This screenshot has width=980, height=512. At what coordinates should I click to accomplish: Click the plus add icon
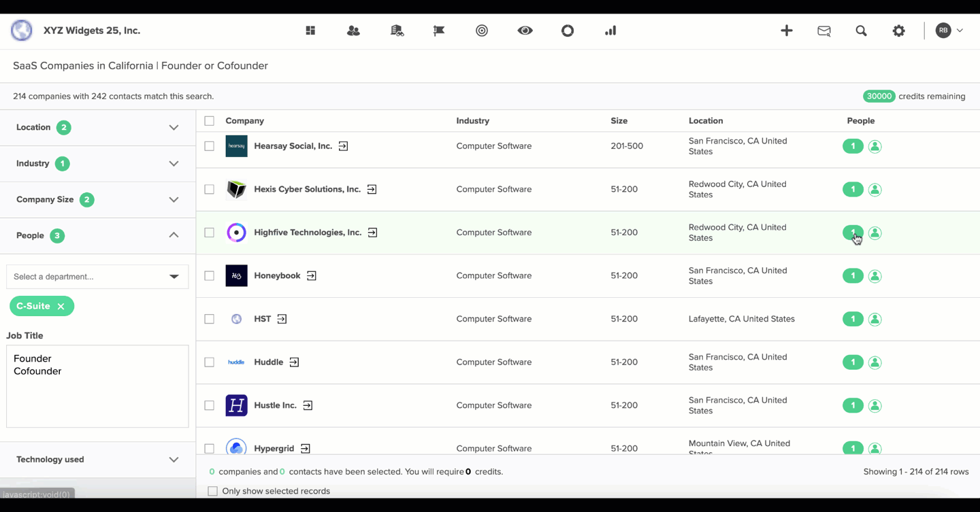787,31
